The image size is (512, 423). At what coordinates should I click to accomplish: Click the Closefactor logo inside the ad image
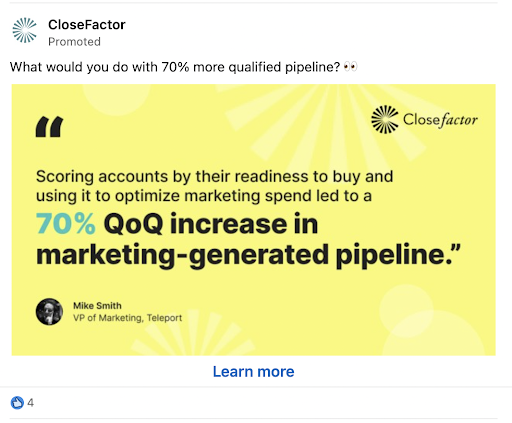424,120
